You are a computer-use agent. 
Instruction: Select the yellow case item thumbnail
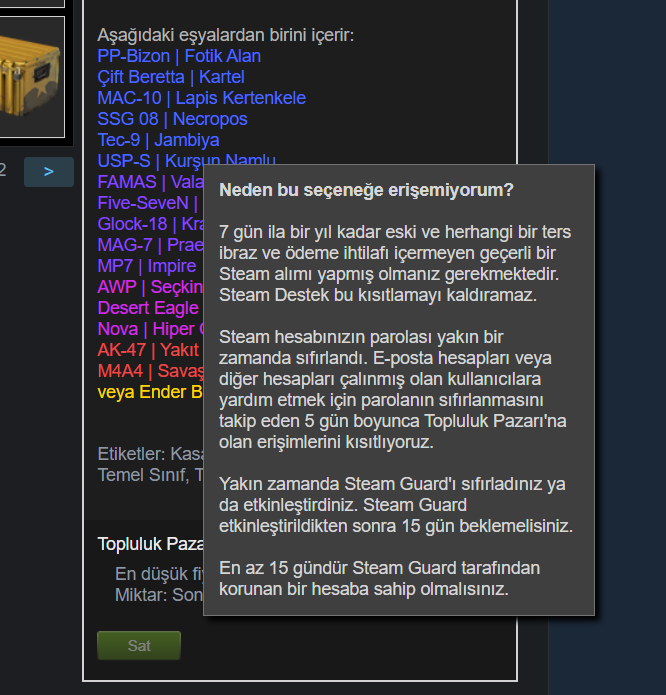pos(31,77)
